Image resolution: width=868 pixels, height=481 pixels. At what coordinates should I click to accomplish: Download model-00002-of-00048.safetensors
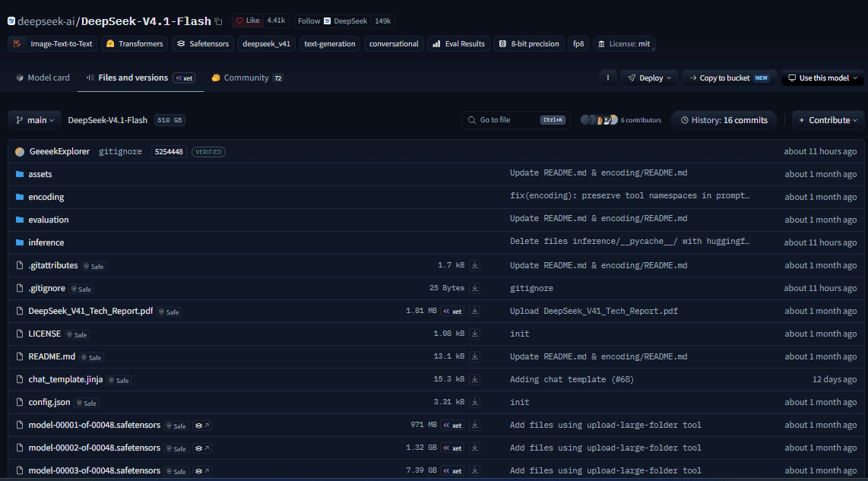pos(474,448)
